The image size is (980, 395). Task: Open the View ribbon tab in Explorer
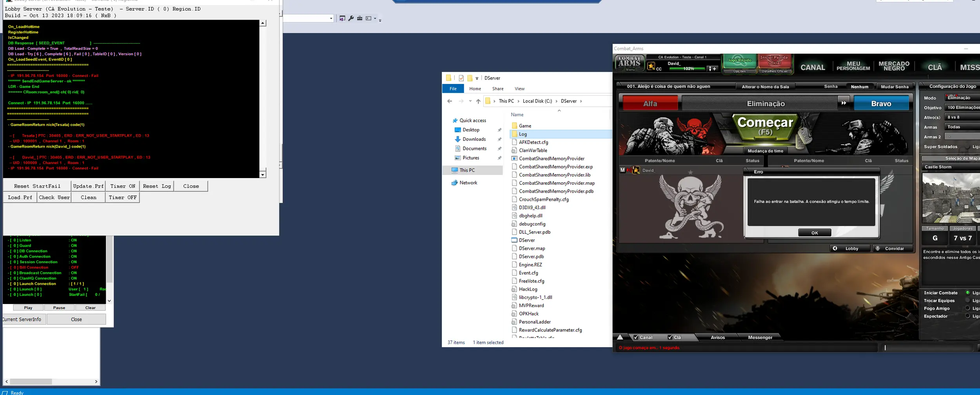(x=519, y=89)
